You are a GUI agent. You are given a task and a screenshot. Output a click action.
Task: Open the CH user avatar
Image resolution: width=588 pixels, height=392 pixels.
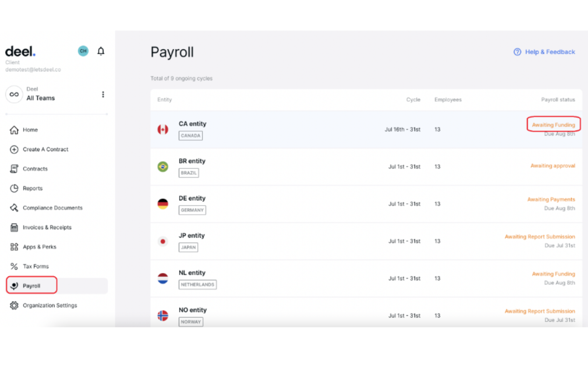[x=83, y=51]
